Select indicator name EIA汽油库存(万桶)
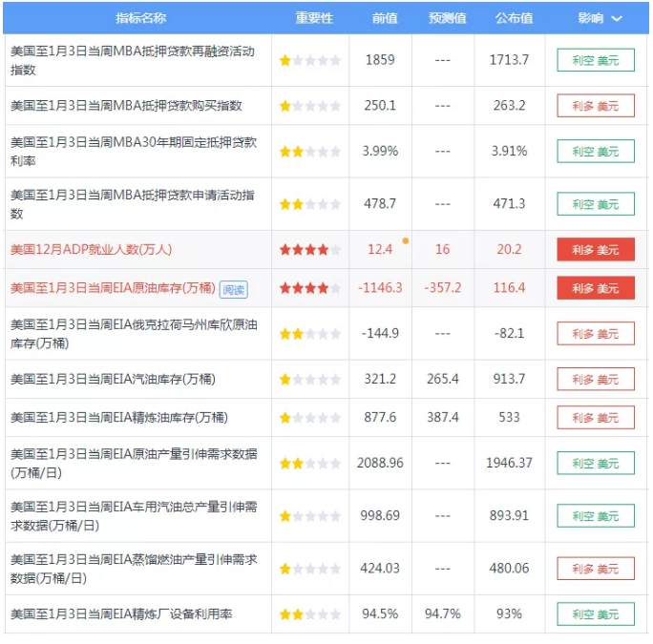Screen dimensions: 653x644 (113, 379)
